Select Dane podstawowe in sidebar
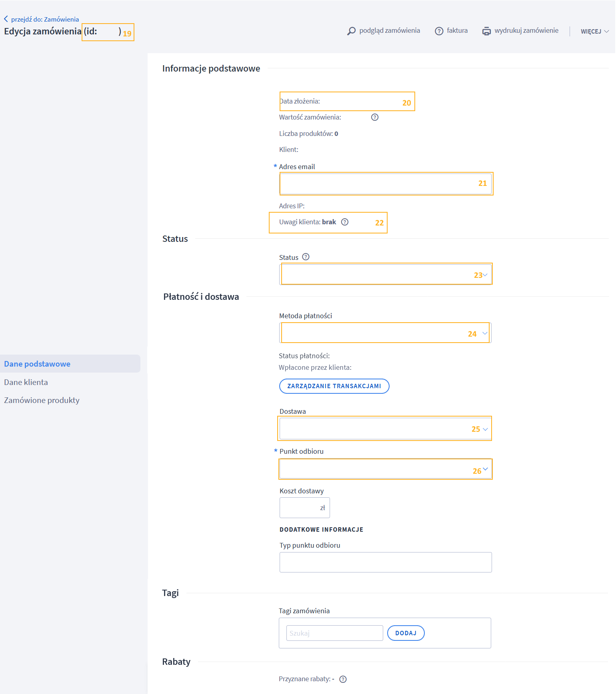 tap(37, 364)
